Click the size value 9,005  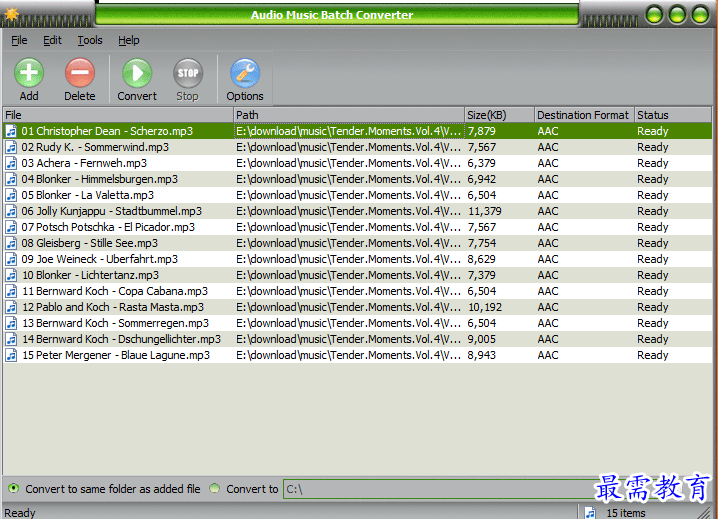tap(481, 339)
